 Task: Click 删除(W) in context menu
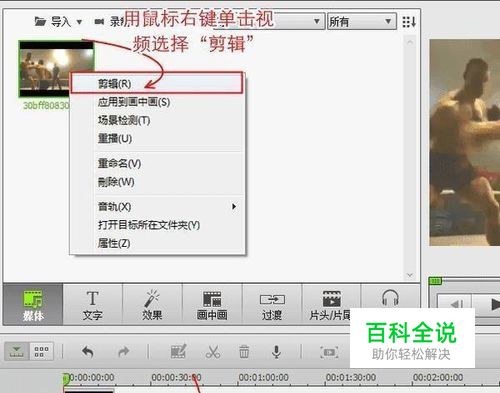(157, 182)
